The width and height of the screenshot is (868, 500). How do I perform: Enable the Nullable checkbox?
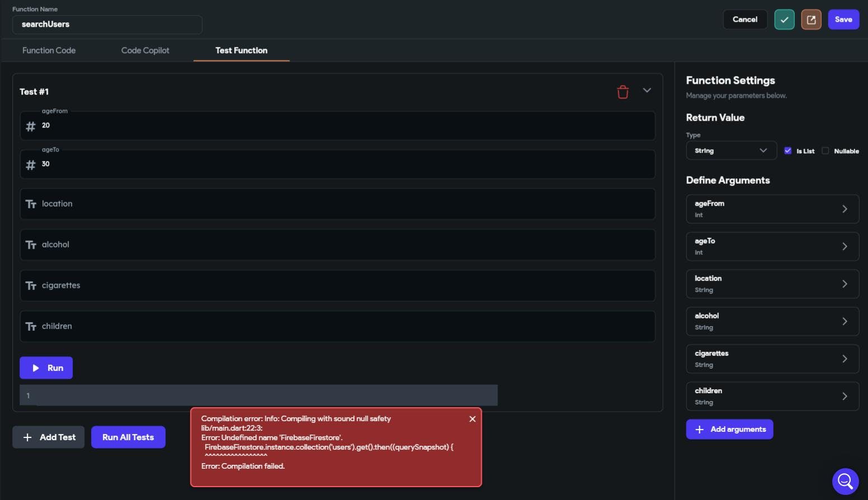[x=825, y=151]
